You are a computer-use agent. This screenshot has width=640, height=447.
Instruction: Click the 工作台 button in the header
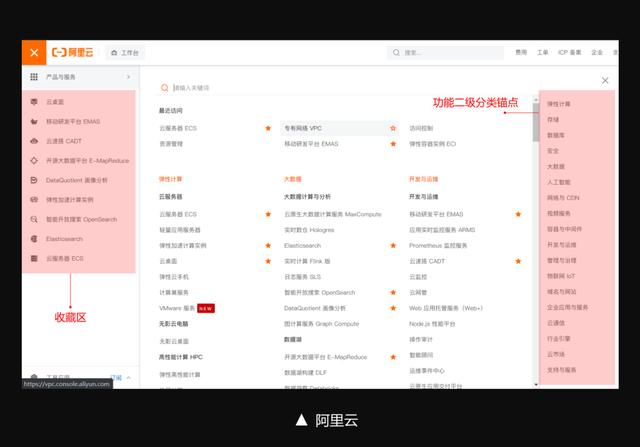(x=125, y=53)
